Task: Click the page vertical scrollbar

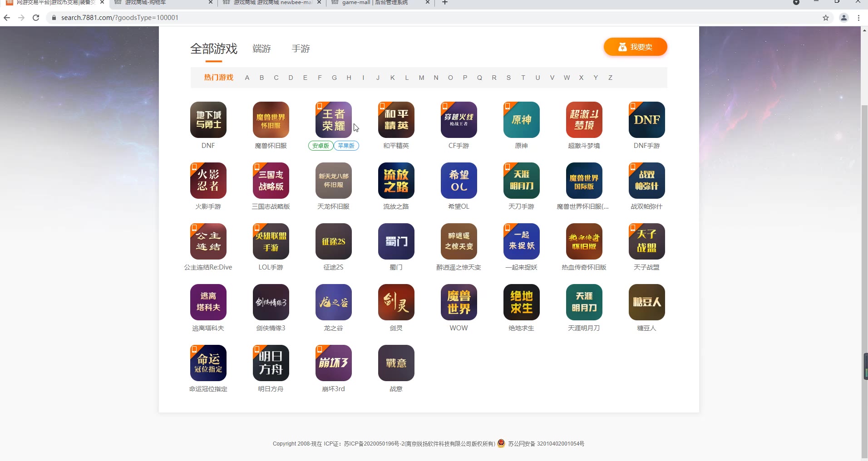Action: click(x=864, y=281)
